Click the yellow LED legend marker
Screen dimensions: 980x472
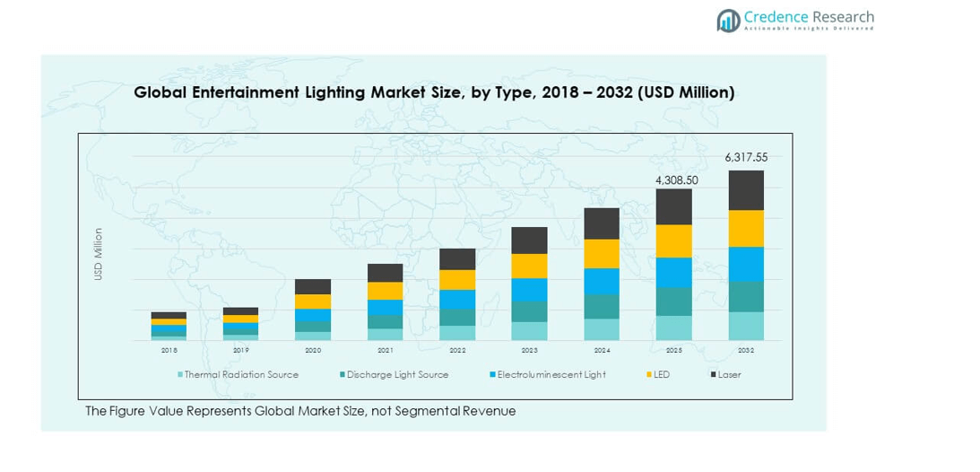click(646, 374)
